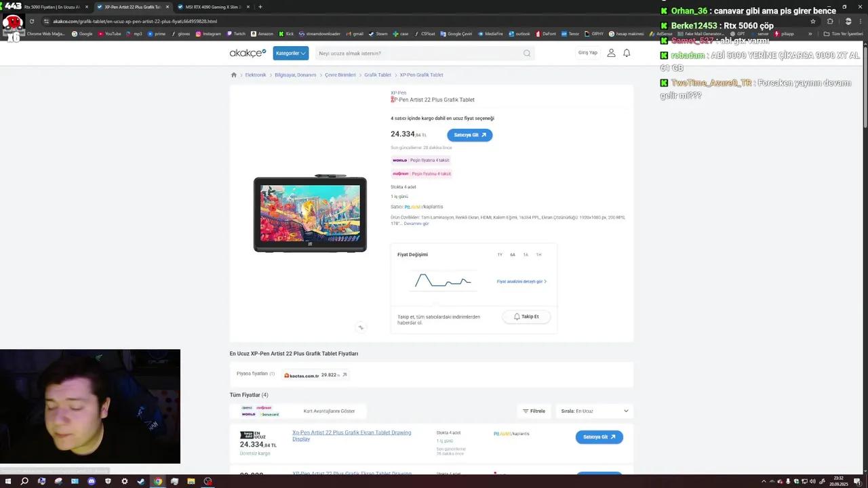
Task: Click the XP-Pen tablet product image
Action: 310,214
